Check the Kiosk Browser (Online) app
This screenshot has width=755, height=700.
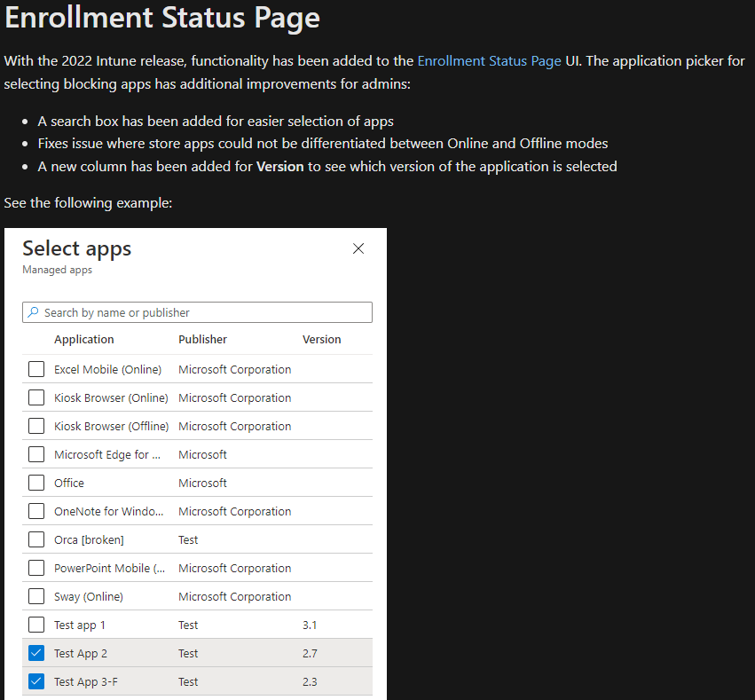tap(35, 397)
